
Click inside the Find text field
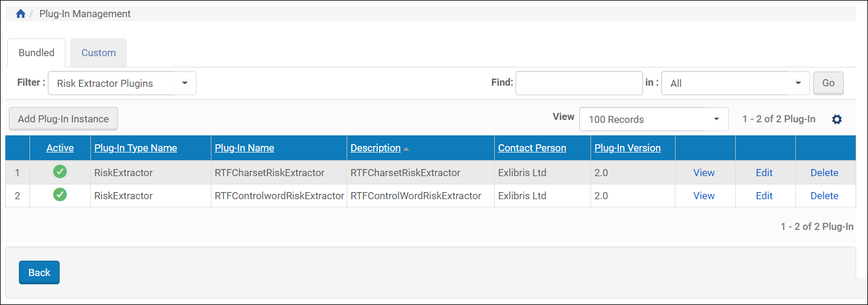(579, 83)
